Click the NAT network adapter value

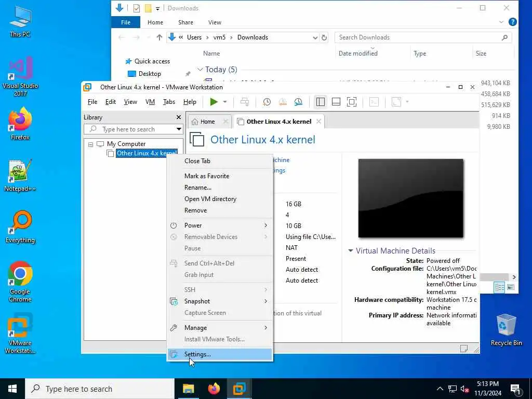(292, 248)
